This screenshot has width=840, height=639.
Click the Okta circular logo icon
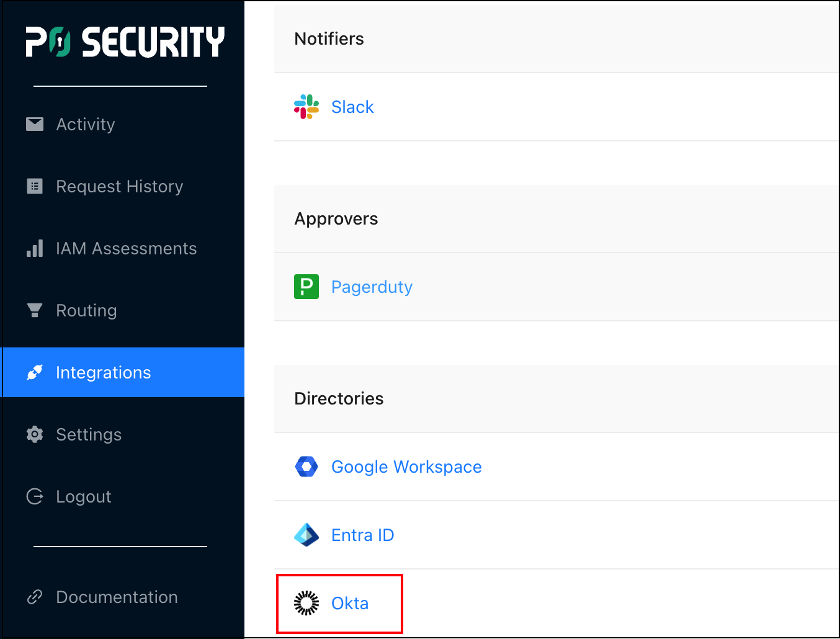click(x=306, y=602)
